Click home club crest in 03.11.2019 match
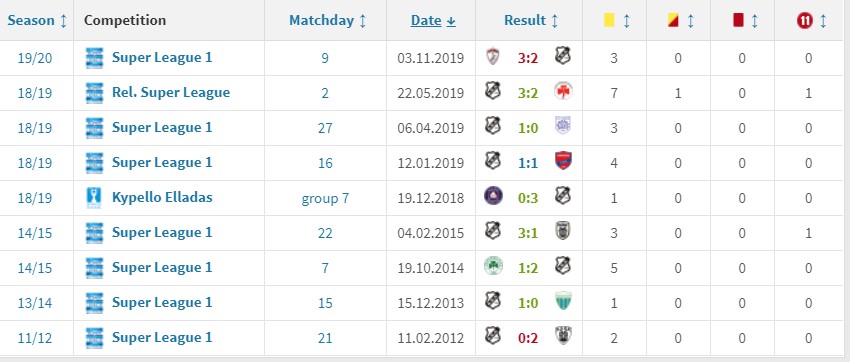850x362 pixels. [493, 56]
